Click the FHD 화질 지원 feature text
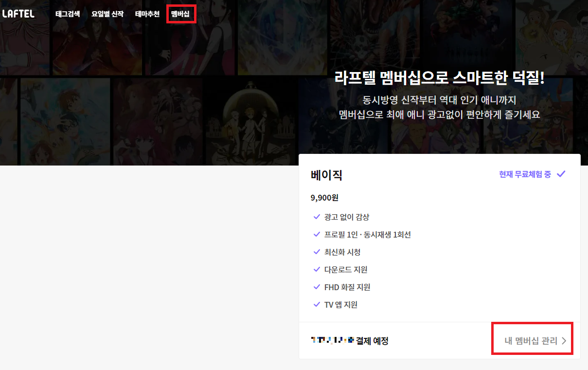588x370 pixels. [x=347, y=287]
